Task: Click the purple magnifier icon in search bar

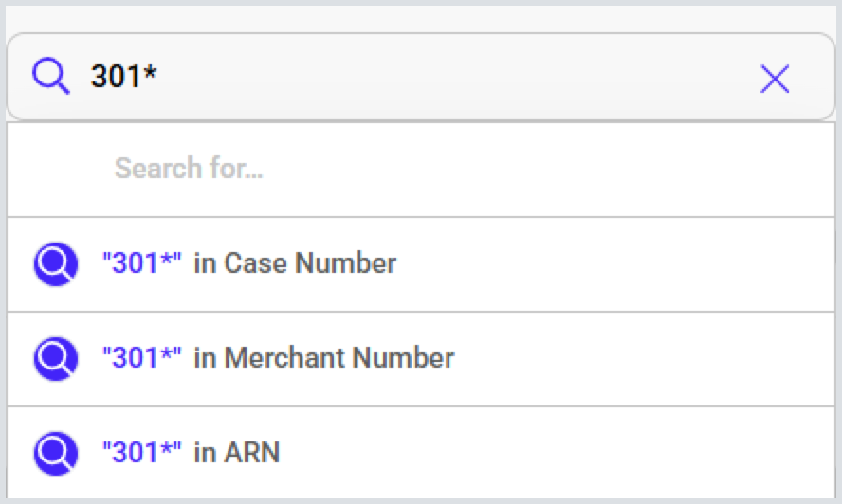Action: 51,76
